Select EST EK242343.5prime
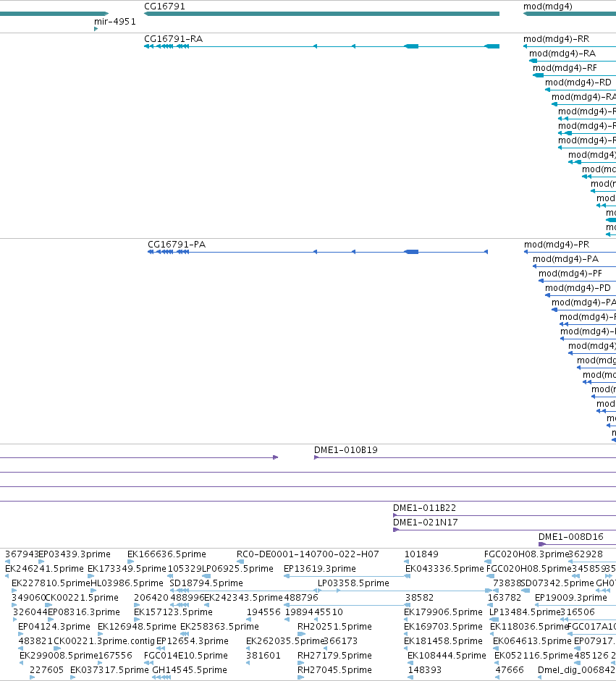Image resolution: width=616 pixels, height=681 pixels. [243, 598]
